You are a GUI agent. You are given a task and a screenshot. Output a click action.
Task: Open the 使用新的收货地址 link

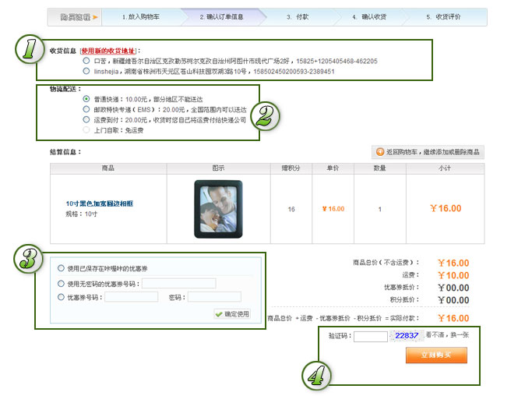(x=108, y=51)
